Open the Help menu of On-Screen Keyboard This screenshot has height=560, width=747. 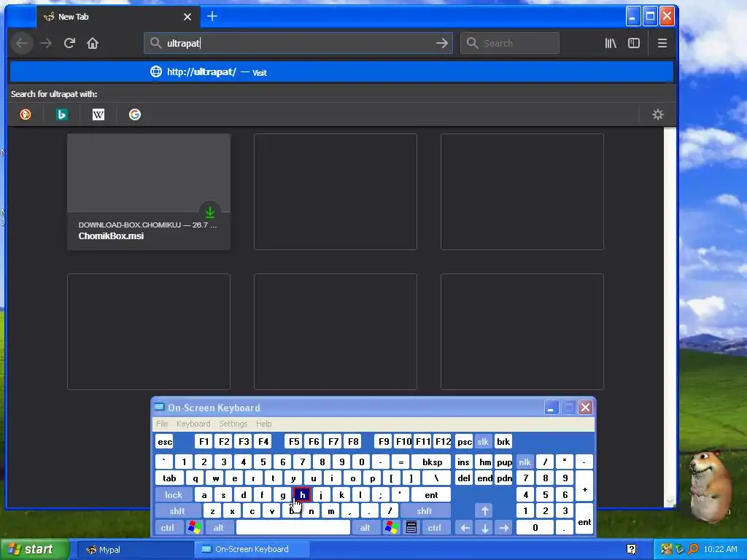click(263, 424)
